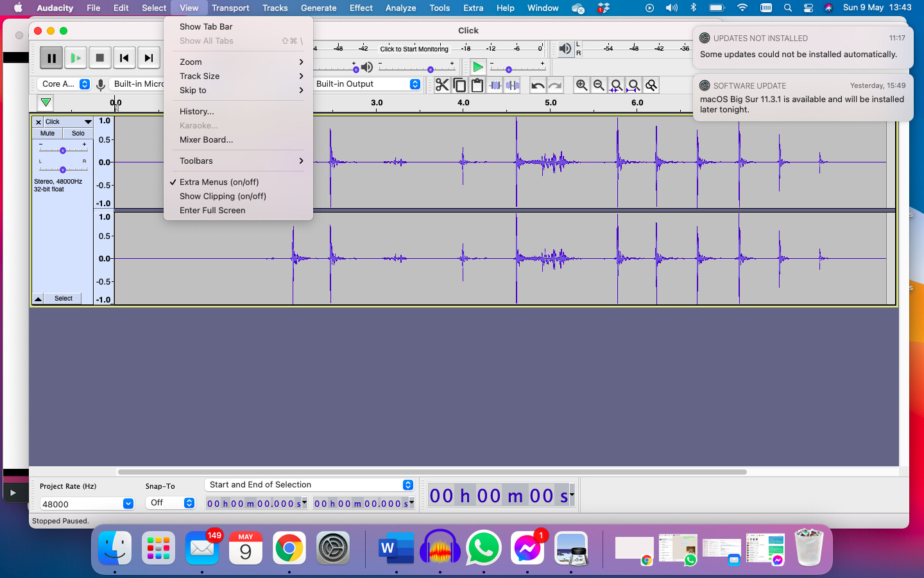Skip to Start of the project
924x578 pixels.
coord(124,58)
